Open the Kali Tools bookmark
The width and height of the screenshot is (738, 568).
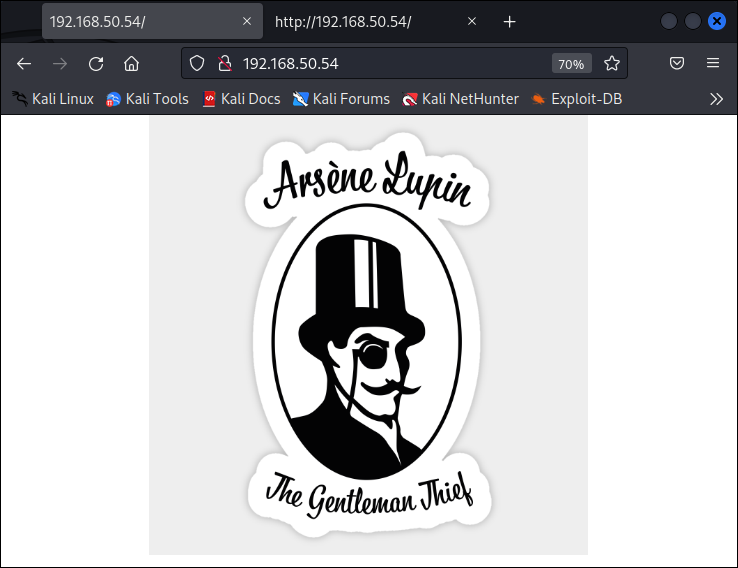pyautogui.click(x=147, y=99)
